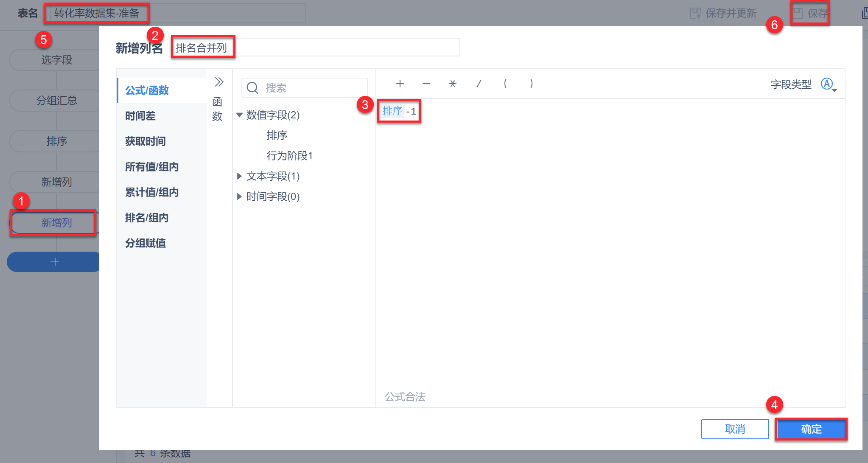Select the 排名/组内 category tab

coord(147,218)
